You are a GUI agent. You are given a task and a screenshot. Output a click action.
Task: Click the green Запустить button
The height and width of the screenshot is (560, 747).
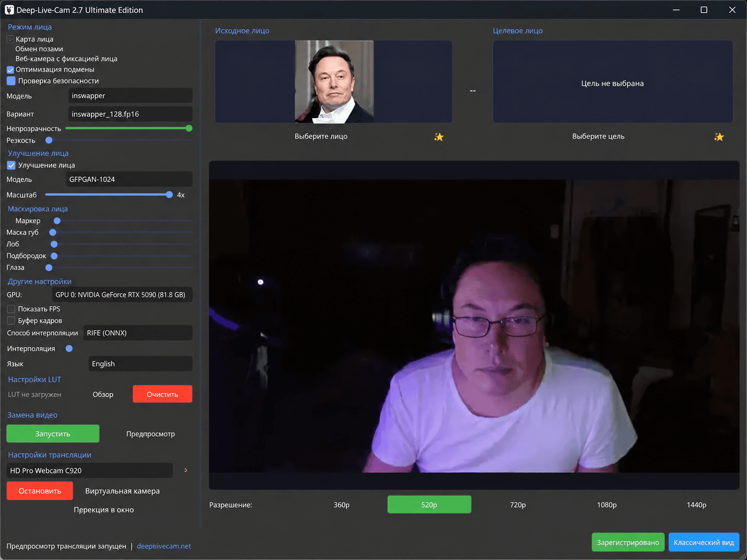click(53, 434)
